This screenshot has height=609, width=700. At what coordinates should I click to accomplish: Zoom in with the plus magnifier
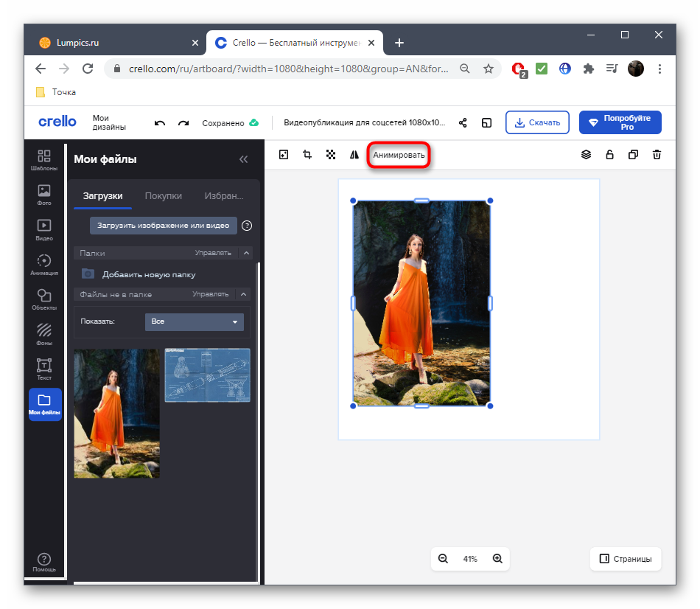[497, 559]
